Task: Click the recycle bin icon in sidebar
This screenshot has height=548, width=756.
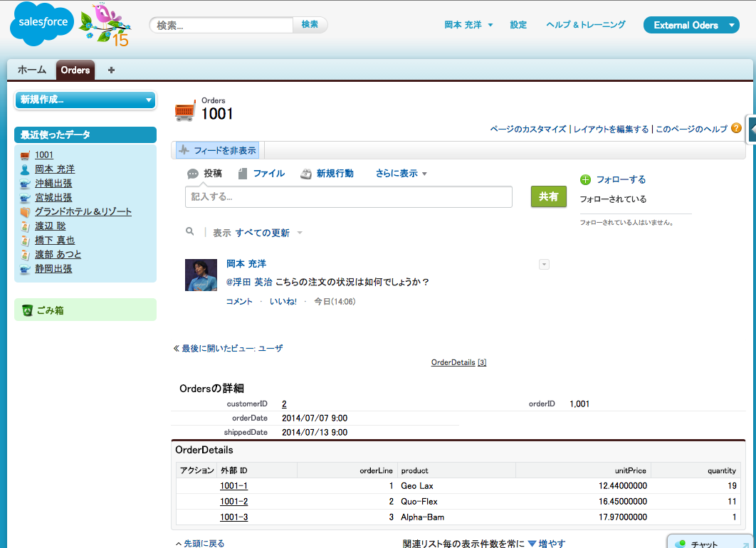Action: coord(28,310)
